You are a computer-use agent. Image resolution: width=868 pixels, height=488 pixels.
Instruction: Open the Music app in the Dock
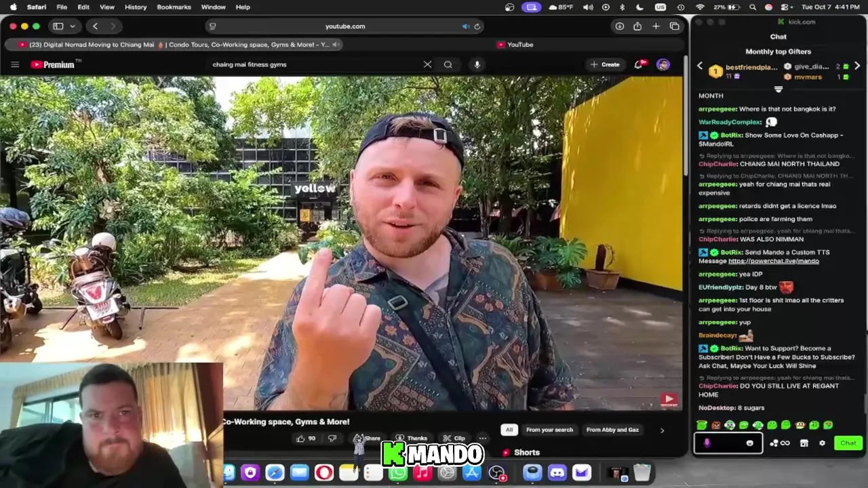pyautogui.click(x=422, y=472)
